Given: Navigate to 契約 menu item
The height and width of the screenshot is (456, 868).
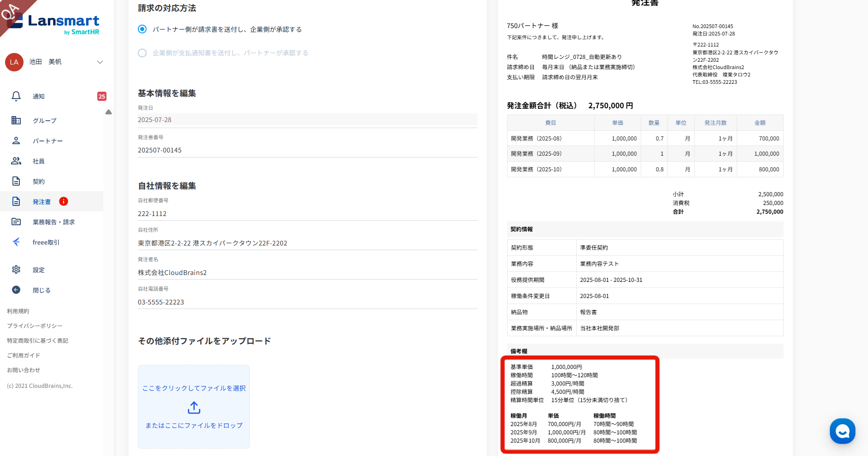Looking at the screenshot, I should (x=39, y=181).
